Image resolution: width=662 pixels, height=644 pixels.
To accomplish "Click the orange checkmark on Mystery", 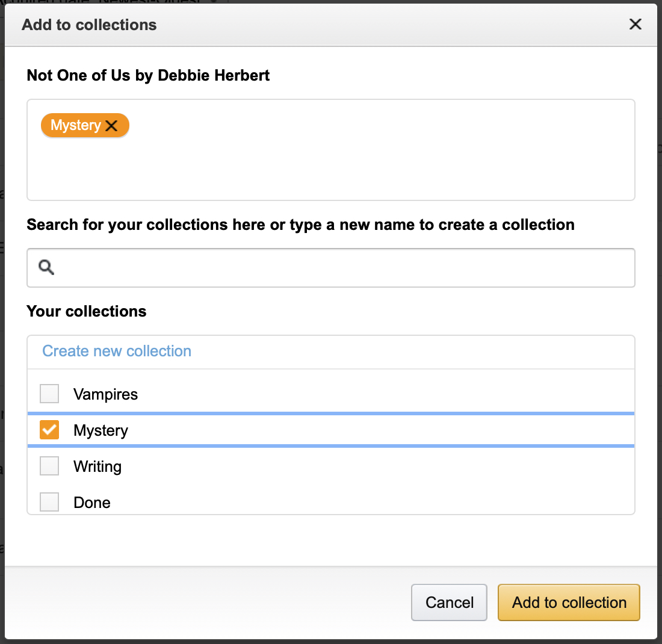I will (x=49, y=430).
